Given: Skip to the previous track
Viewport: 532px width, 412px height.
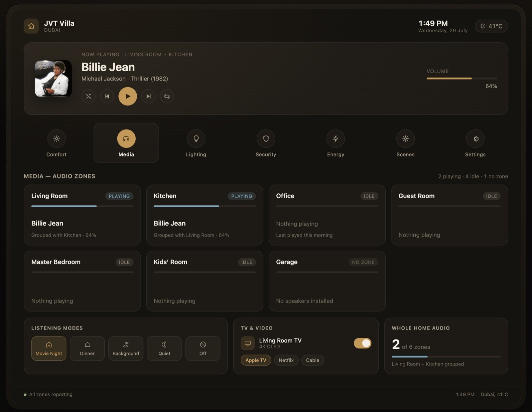Looking at the screenshot, I should tap(107, 96).
